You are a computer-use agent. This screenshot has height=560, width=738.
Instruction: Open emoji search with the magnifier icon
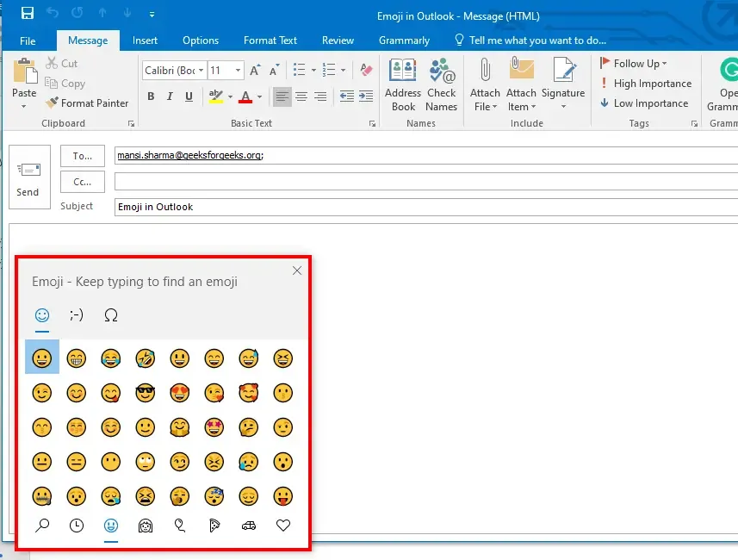tap(41, 526)
